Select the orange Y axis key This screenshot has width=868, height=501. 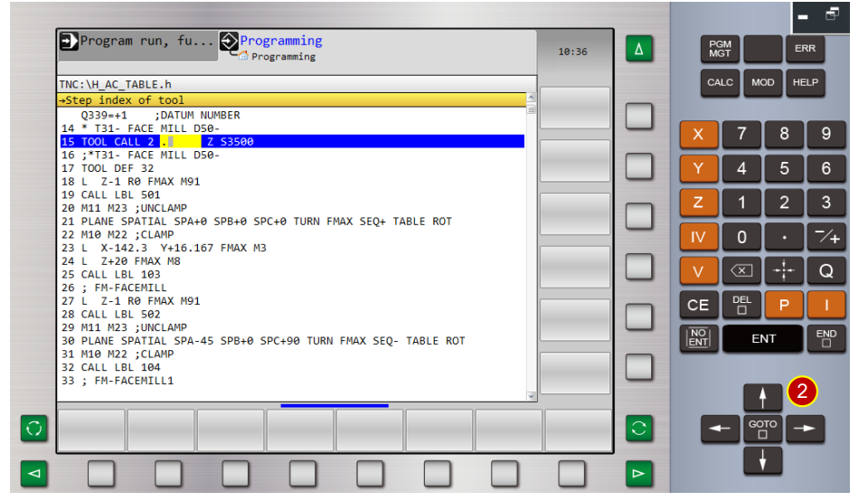pos(699,168)
